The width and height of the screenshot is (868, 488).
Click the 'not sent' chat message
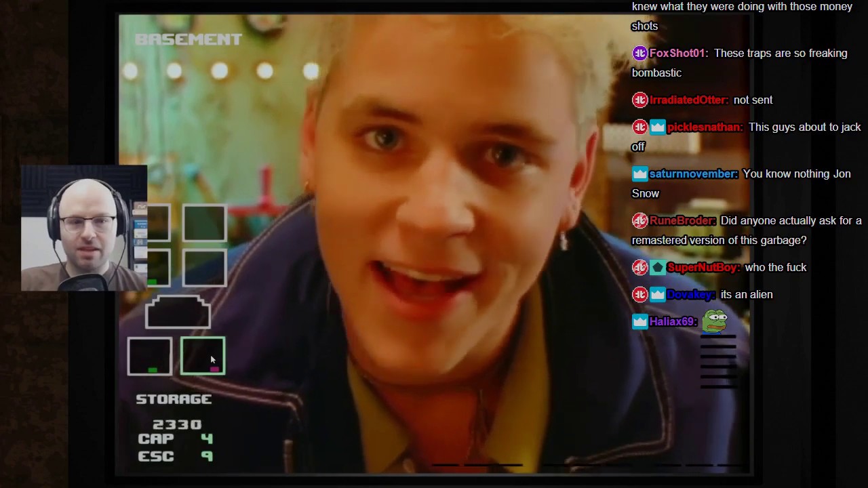[x=753, y=100]
